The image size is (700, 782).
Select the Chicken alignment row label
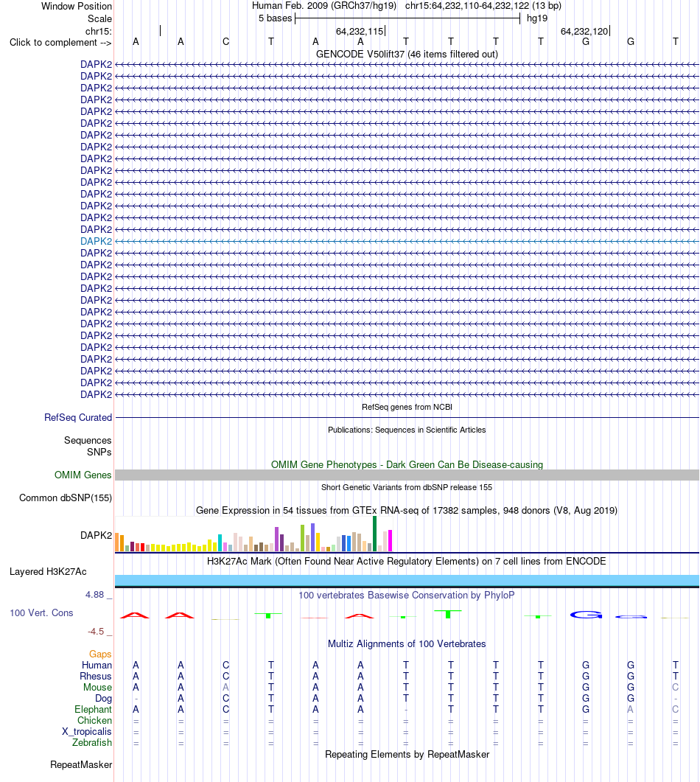pyautogui.click(x=95, y=720)
